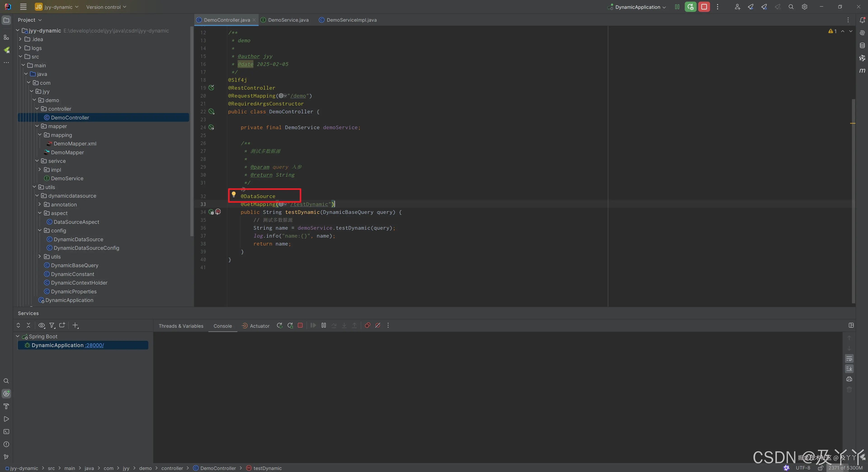The height and width of the screenshot is (472, 868).
Task: Open the Maven tool window icon
Action: coord(862,71)
